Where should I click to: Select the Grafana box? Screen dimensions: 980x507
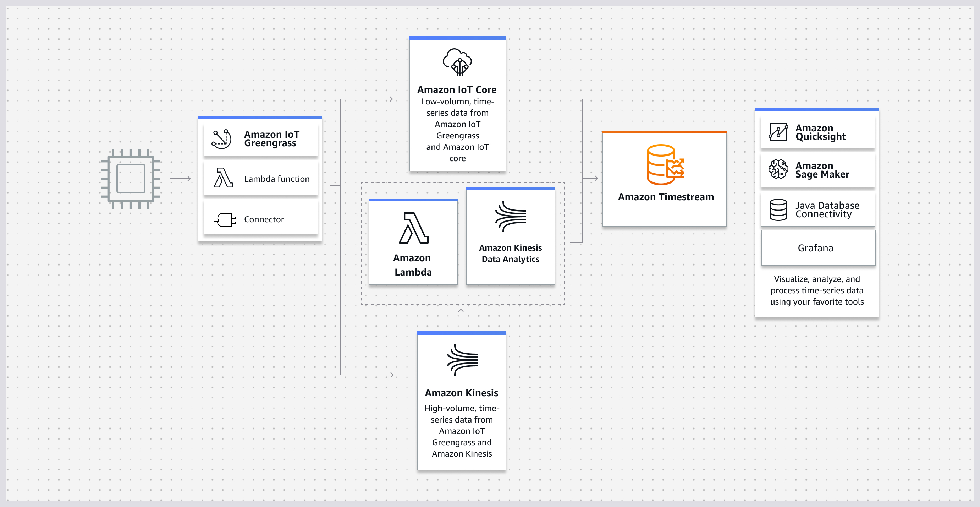click(817, 248)
